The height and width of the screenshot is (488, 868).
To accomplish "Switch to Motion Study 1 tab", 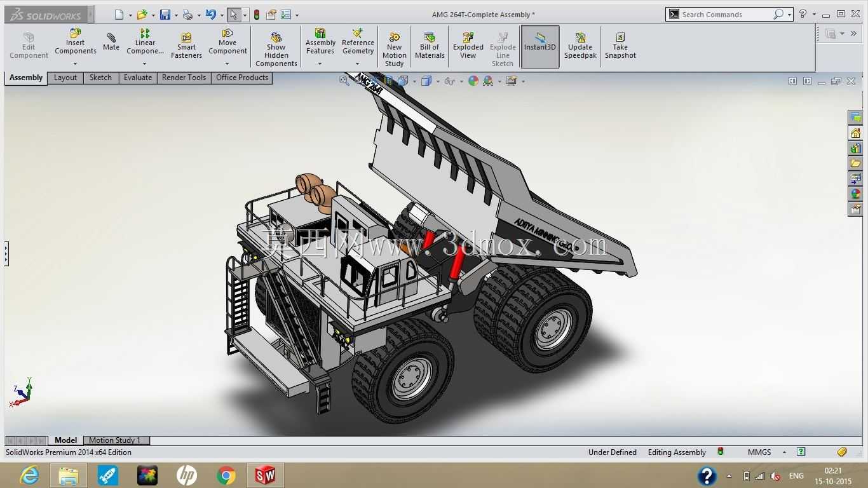I will (115, 440).
